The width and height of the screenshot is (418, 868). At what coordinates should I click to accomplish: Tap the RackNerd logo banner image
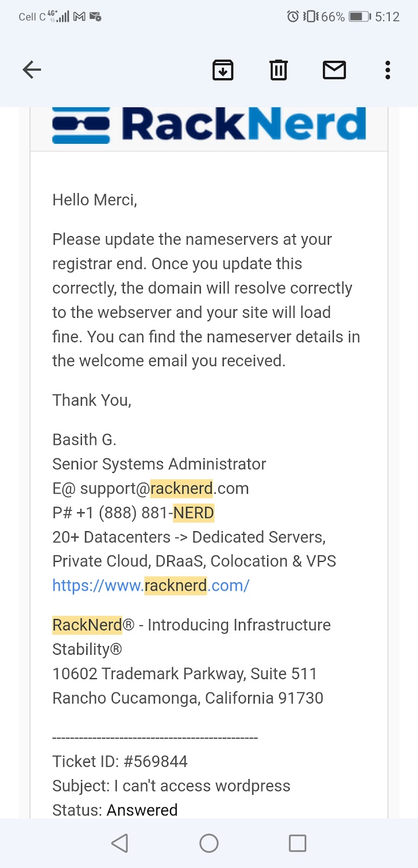209,125
